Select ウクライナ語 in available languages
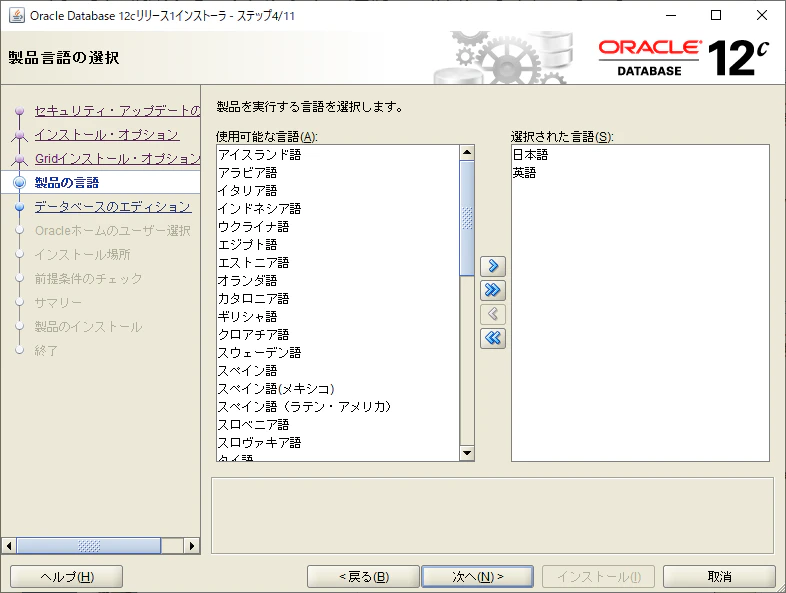Viewport: 786px width, 593px height. [x=338, y=227]
